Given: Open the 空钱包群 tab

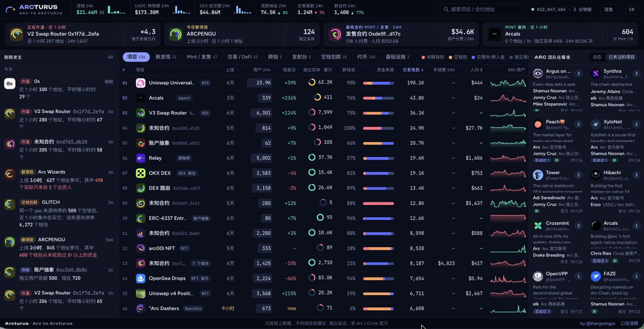Looking at the screenshot, I should click(x=334, y=57).
